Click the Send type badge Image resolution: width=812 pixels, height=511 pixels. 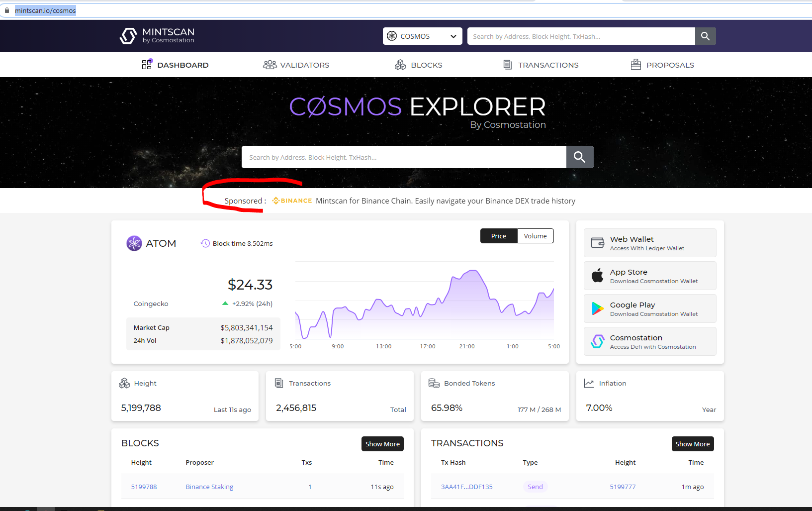pyautogui.click(x=535, y=487)
